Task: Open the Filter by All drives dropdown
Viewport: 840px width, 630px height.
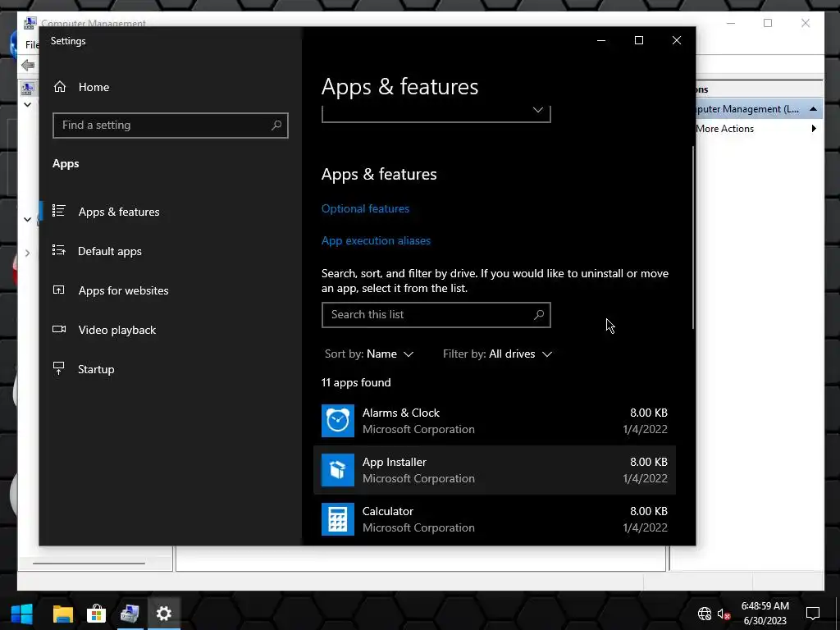Action: 497,354
